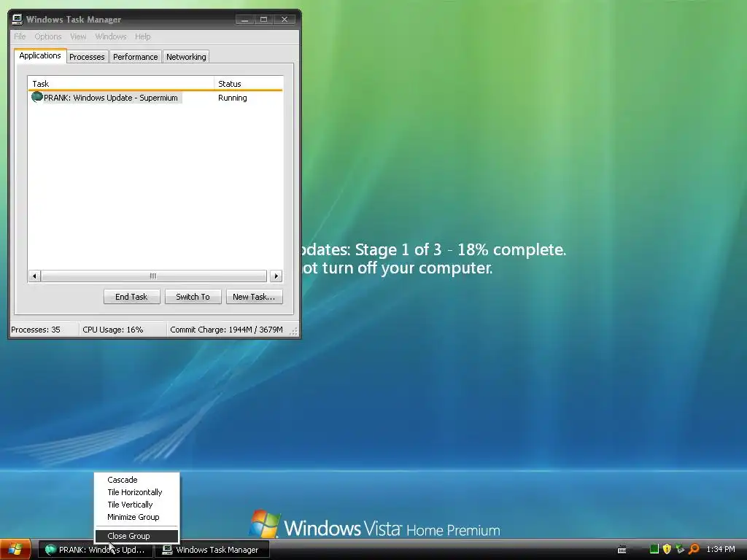The width and height of the screenshot is (747, 560).
Task: Click the End Task button
Action: click(x=131, y=297)
